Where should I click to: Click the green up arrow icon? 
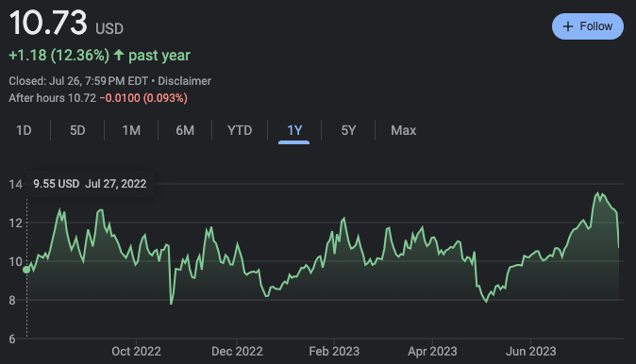coord(119,55)
